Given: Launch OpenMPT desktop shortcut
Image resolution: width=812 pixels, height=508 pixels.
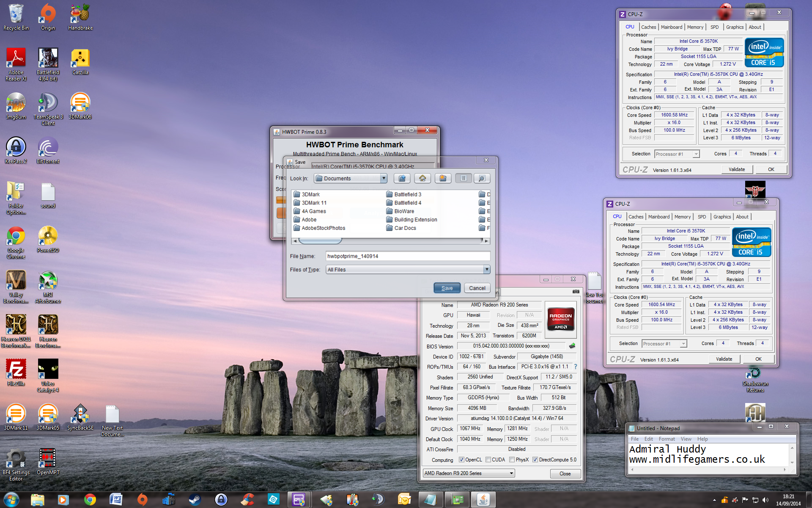Looking at the screenshot, I should point(48,462).
